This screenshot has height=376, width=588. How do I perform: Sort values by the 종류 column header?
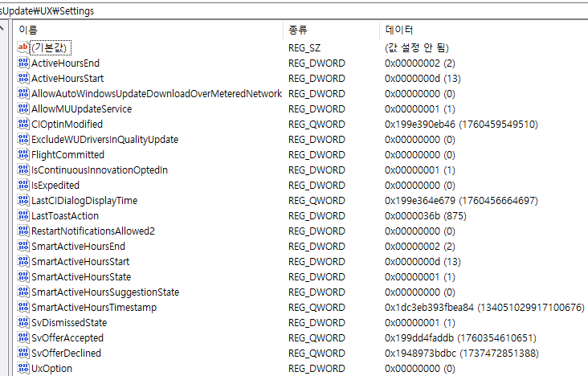pos(332,30)
